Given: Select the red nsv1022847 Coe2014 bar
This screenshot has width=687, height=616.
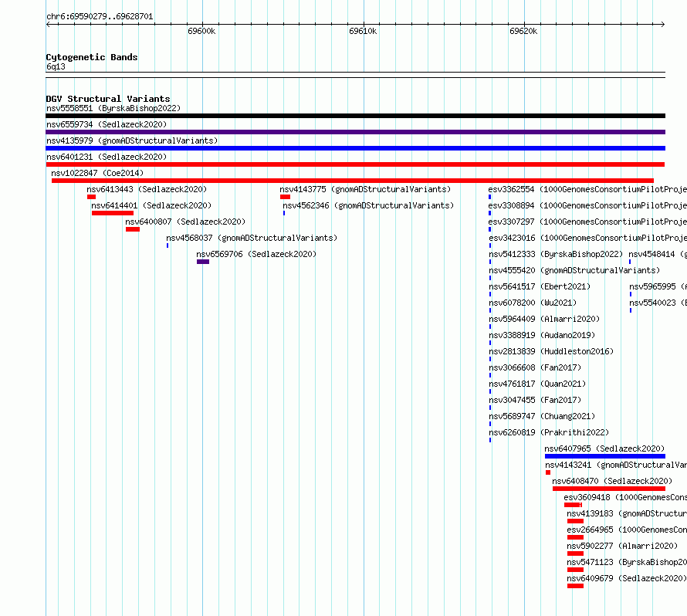Looking at the screenshot, I should click(353, 181).
